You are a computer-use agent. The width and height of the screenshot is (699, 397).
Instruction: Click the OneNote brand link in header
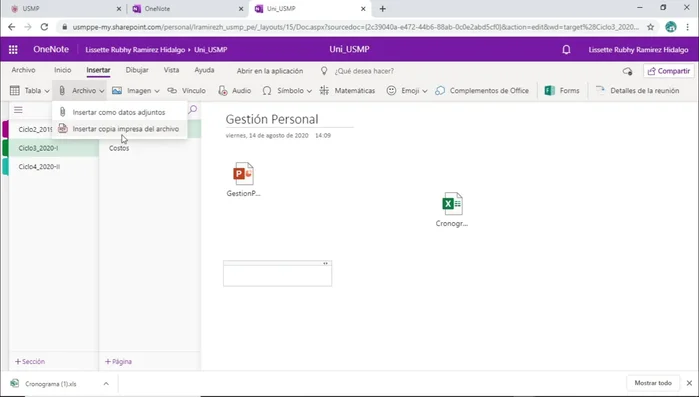(x=51, y=49)
